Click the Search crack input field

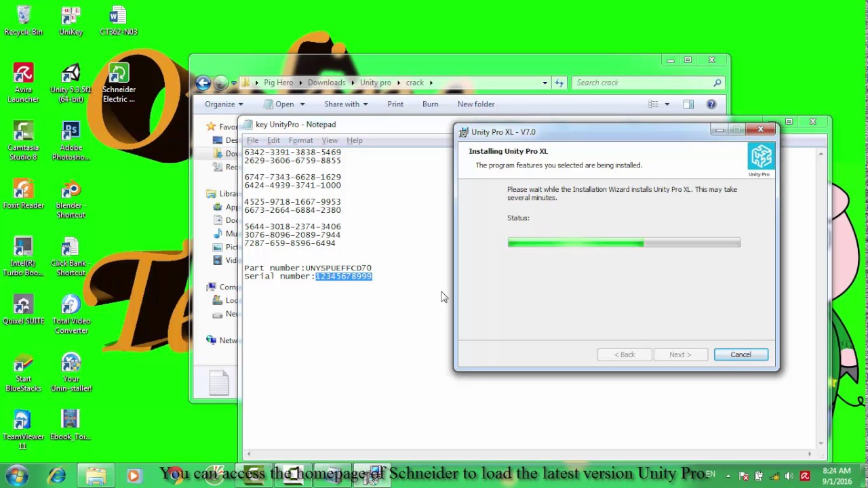tap(648, 83)
